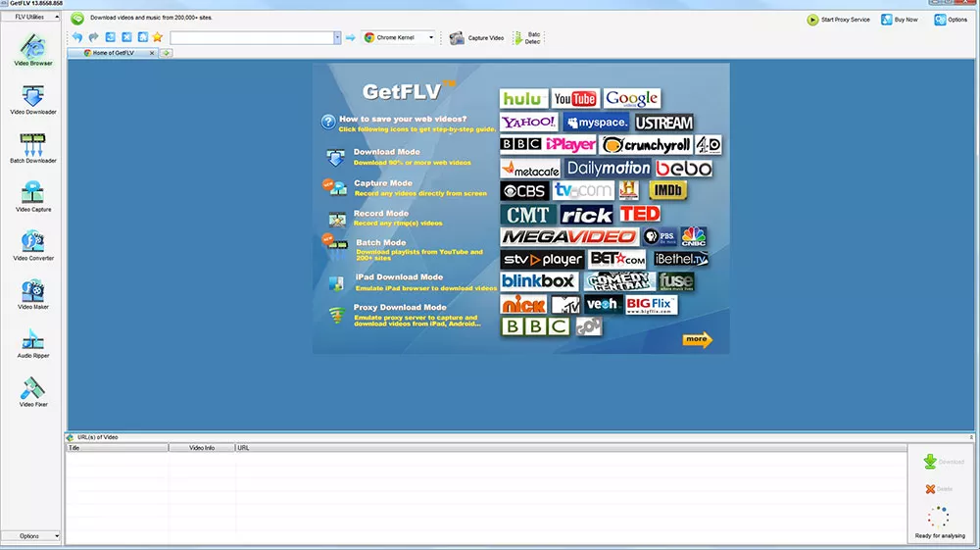Open the Video Downloader tool
Image resolution: width=980 pixels, height=550 pixels.
(32, 100)
